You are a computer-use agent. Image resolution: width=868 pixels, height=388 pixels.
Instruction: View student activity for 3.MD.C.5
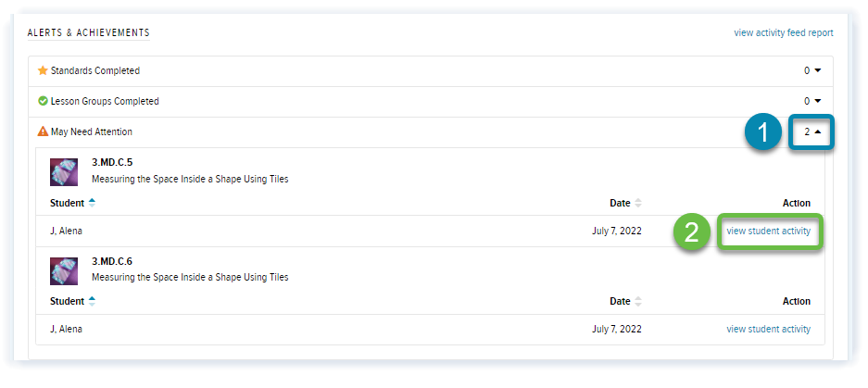tap(768, 231)
